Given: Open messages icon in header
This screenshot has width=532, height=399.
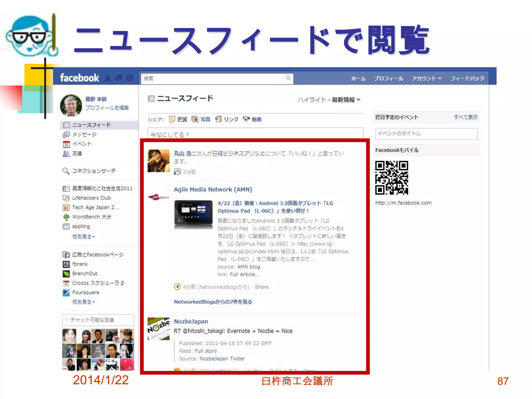Looking at the screenshot, I should coord(119,78).
